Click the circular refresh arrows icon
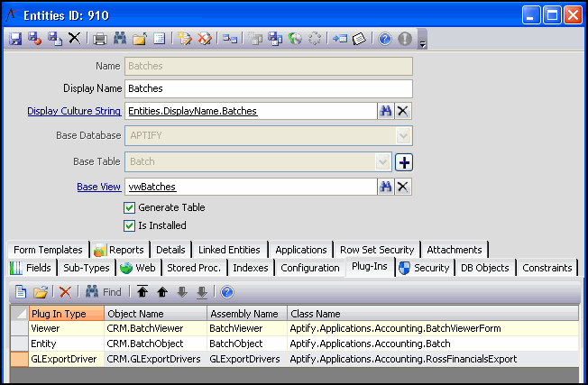The height and width of the screenshot is (385, 588). tap(314, 39)
